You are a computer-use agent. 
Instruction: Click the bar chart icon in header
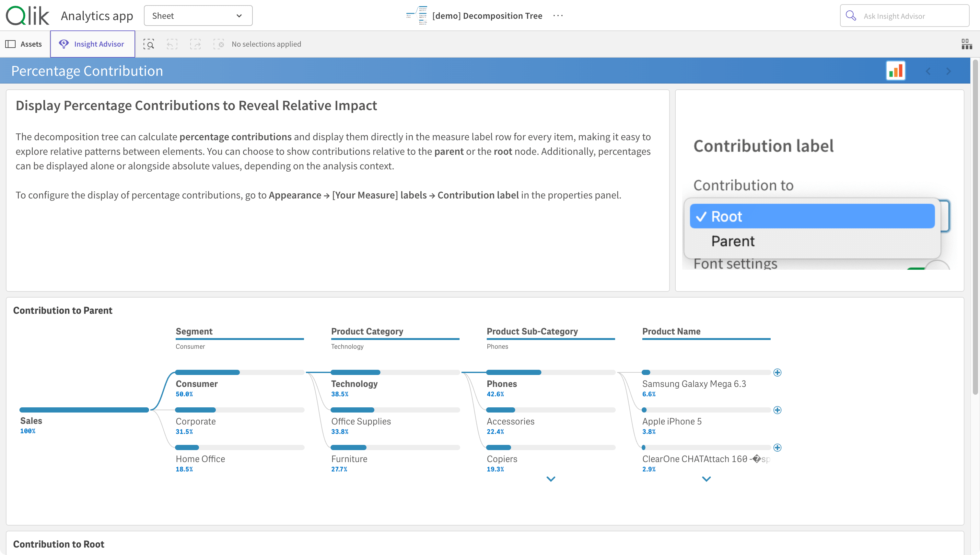(x=895, y=71)
